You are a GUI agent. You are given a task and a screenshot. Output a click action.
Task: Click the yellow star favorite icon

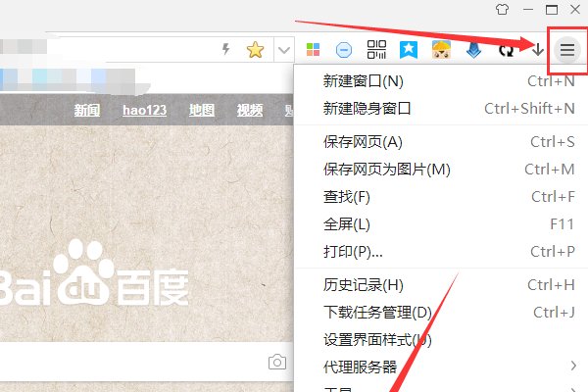pos(255,50)
